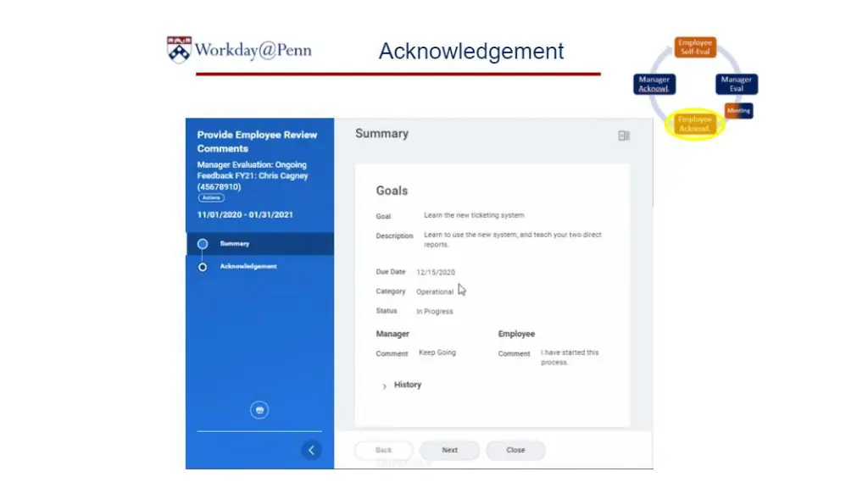Click the Summary page heading
Image resolution: width=868 pixels, height=488 pixels.
[x=382, y=133]
